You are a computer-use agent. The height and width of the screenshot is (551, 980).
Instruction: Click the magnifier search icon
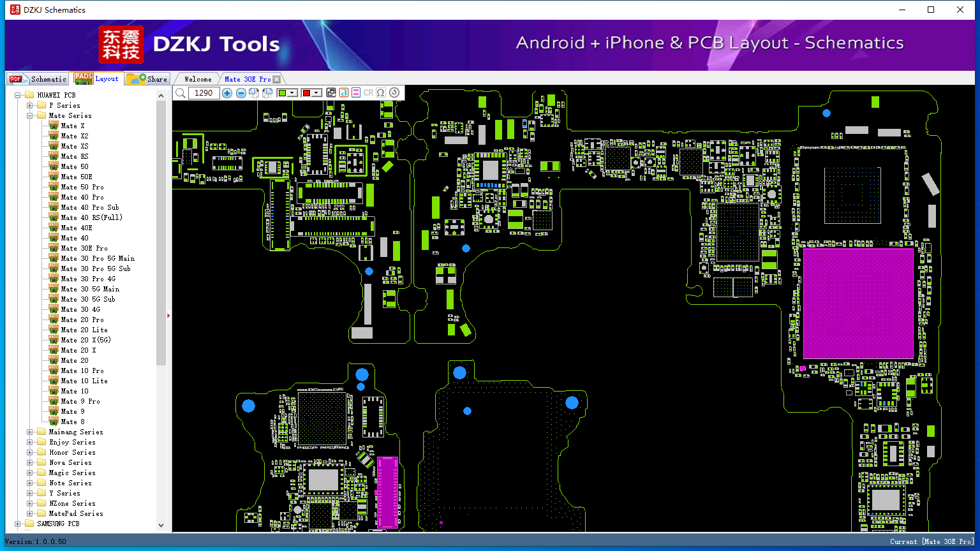[181, 93]
